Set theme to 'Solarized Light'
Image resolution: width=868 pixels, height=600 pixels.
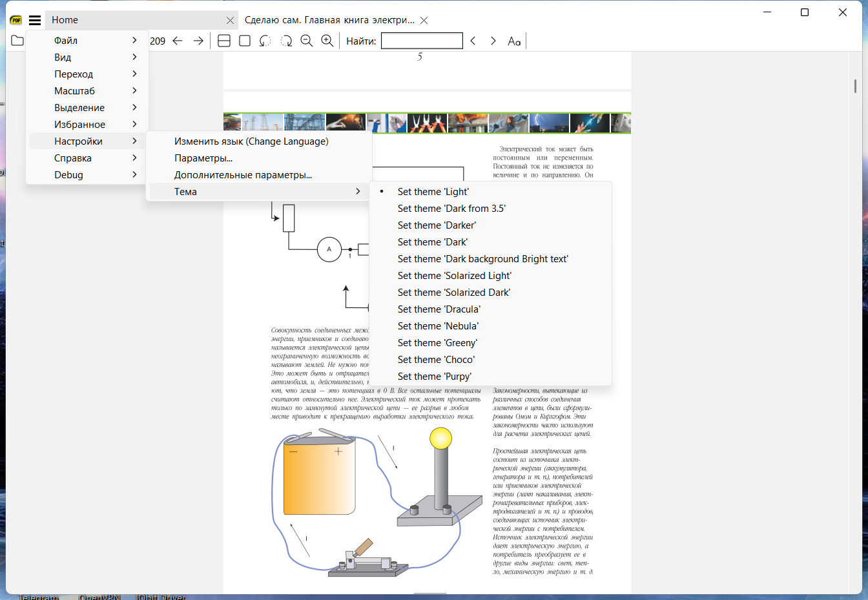[454, 276]
